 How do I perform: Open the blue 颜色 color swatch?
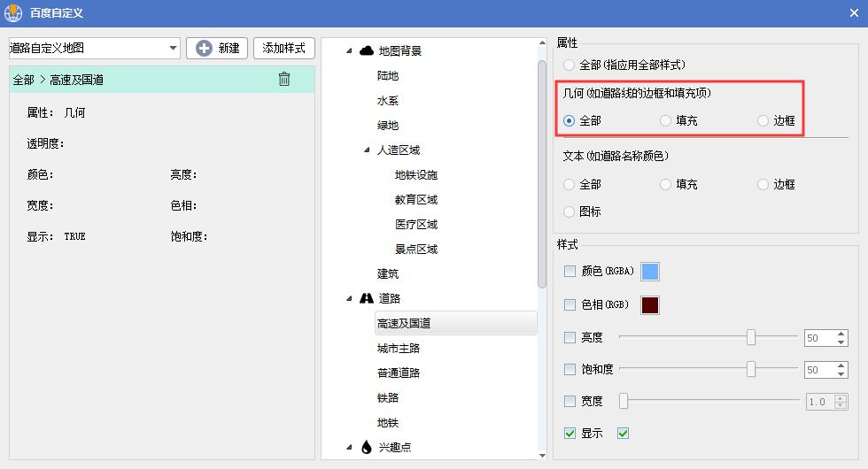(650, 272)
